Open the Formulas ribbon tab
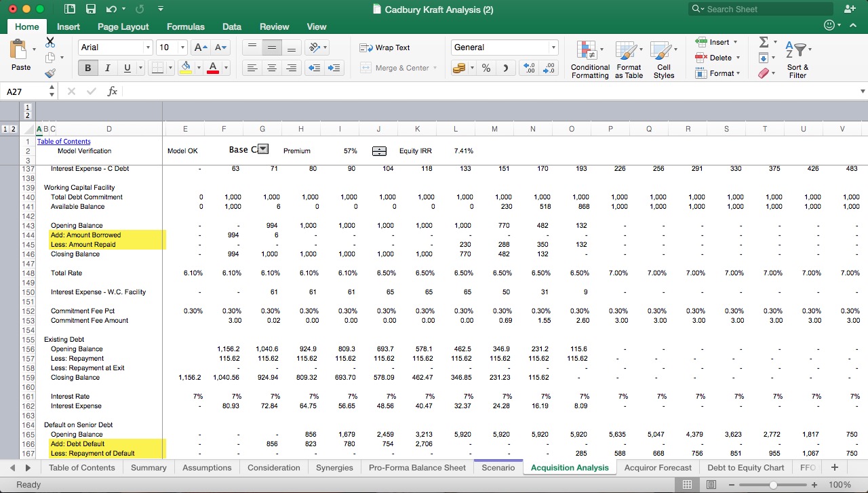Viewport: 868px width, 493px height. [185, 26]
